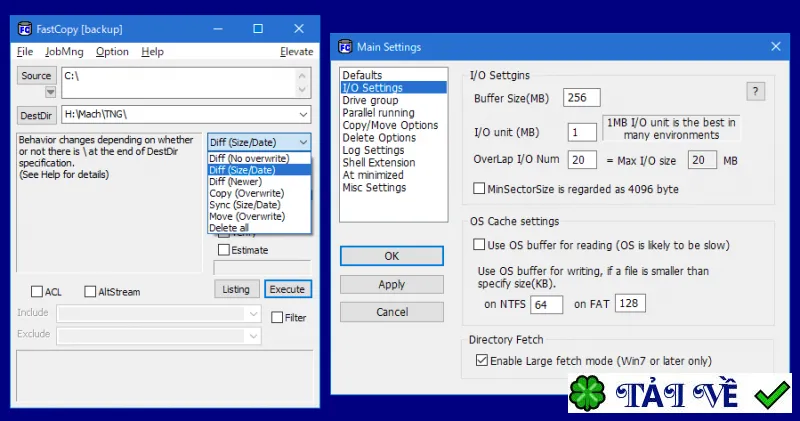Image resolution: width=800 pixels, height=421 pixels.
Task: Click the Main Settings dialog FC icon
Action: [345, 47]
